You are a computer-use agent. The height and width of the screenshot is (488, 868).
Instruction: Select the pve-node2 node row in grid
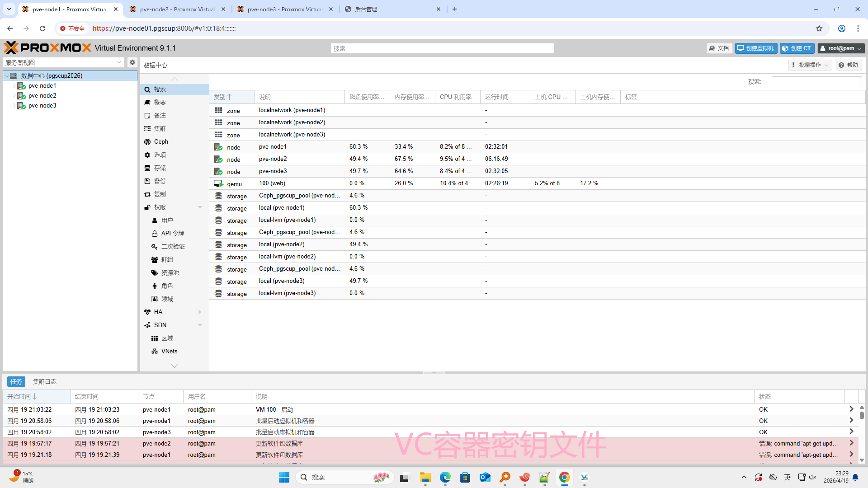click(x=537, y=159)
